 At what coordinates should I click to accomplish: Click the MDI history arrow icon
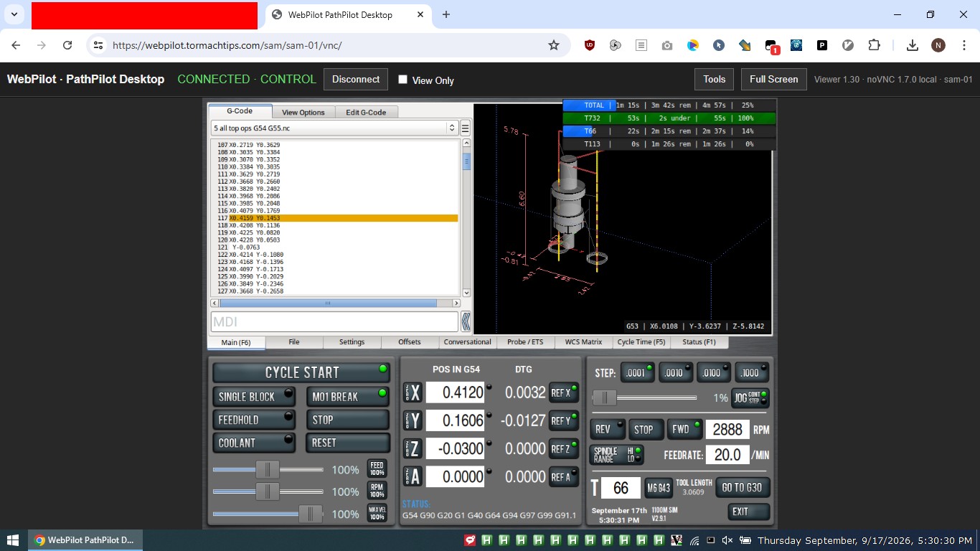pyautogui.click(x=466, y=321)
